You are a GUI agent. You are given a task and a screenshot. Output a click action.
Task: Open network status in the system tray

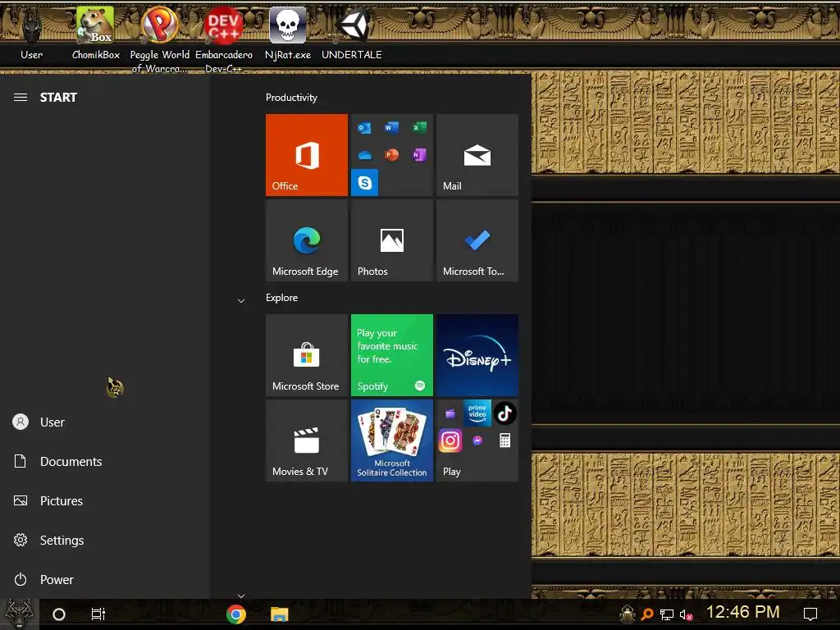click(667, 614)
